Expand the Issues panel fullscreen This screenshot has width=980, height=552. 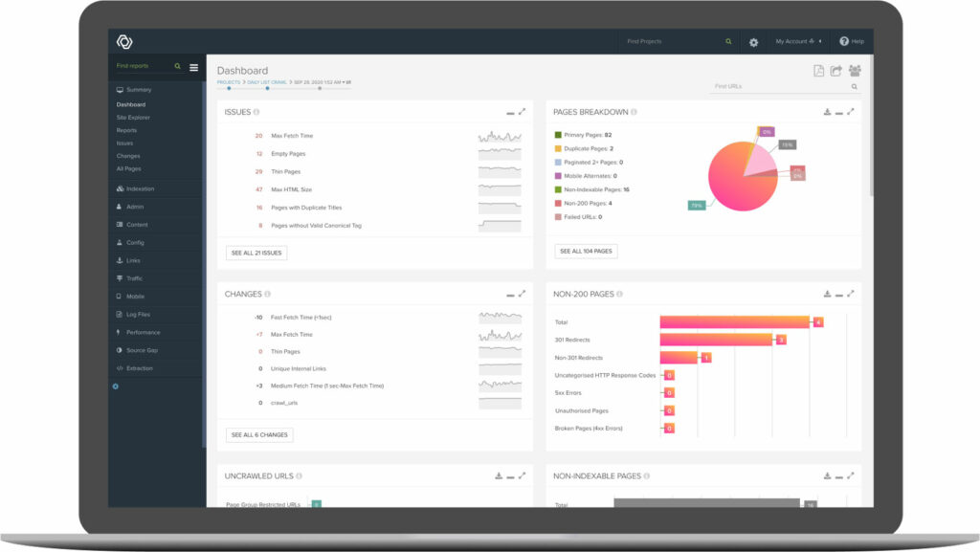[522, 112]
